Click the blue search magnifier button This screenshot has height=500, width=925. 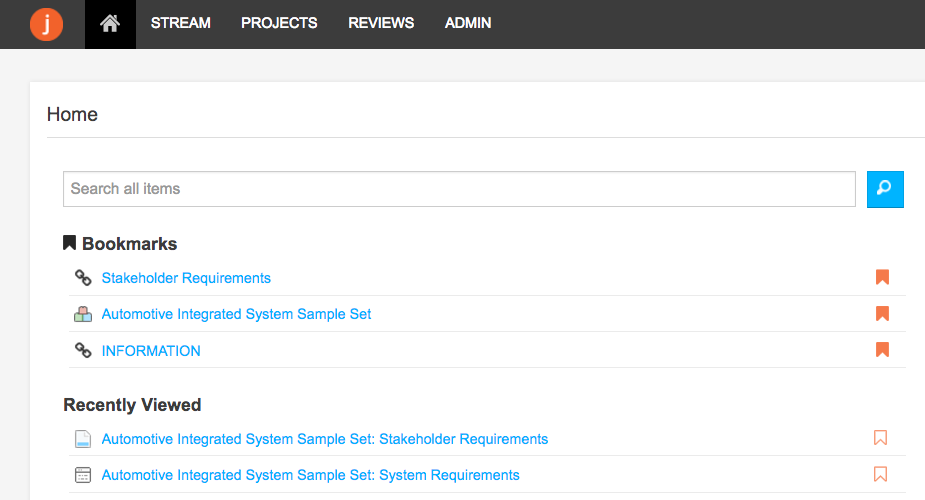click(x=885, y=189)
